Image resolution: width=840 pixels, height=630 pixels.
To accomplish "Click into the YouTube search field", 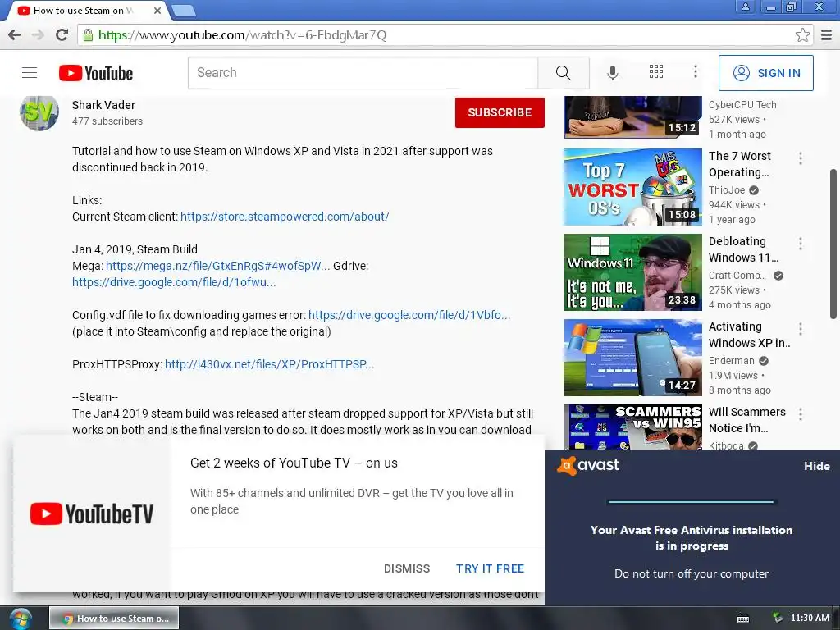I will [363, 73].
